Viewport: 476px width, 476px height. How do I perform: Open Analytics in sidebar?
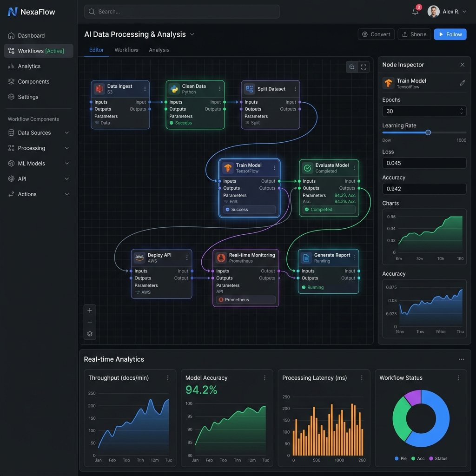[x=39, y=66]
